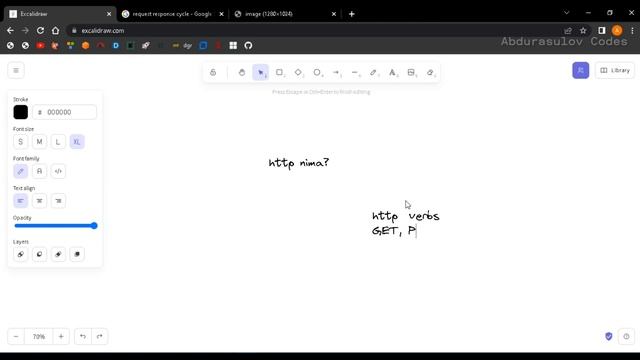Select the Text tool
This screenshot has height=360, width=640.
coord(392,72)
